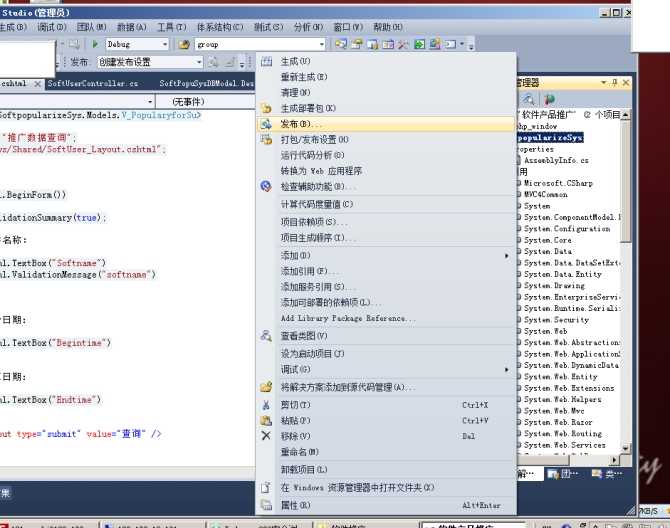The height and width of the screenshot is (528, 670).
Task: Open the Properties Window toolbar icon
Action: point(357,44)
